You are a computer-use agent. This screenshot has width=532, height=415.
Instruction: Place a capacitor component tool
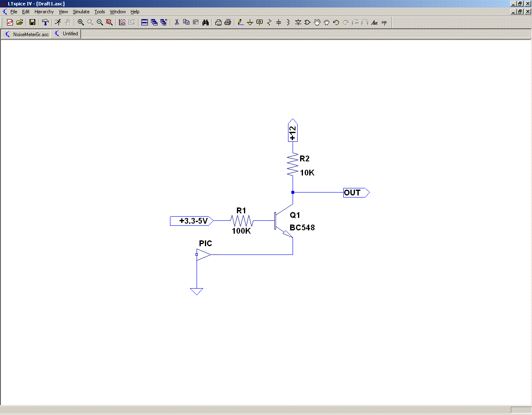click(x=278, y=22)
